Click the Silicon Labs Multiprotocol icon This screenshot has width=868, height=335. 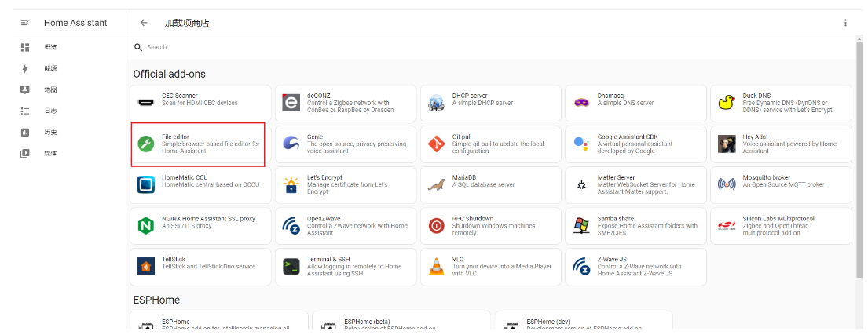tap(727, 225)
